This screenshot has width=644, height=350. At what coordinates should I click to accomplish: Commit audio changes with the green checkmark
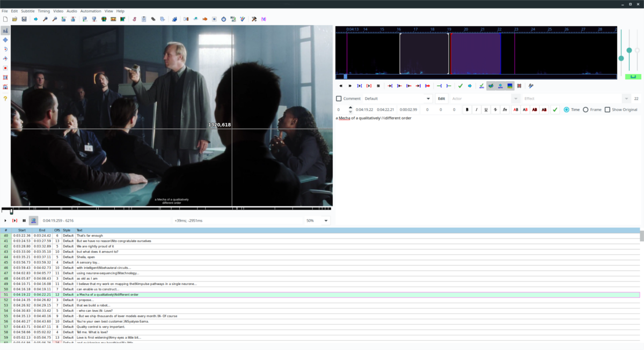point(460,86)
